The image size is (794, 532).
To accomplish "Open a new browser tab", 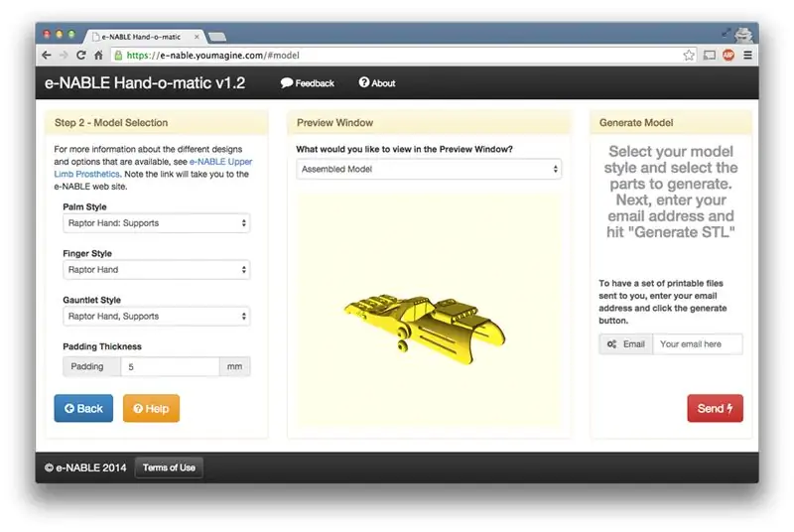I will tap(217, 37).
